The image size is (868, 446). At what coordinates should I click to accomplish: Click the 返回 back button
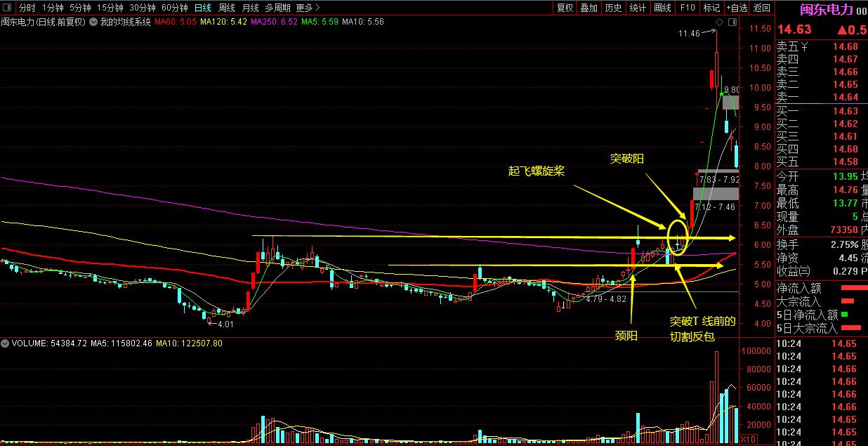(761, 8)
